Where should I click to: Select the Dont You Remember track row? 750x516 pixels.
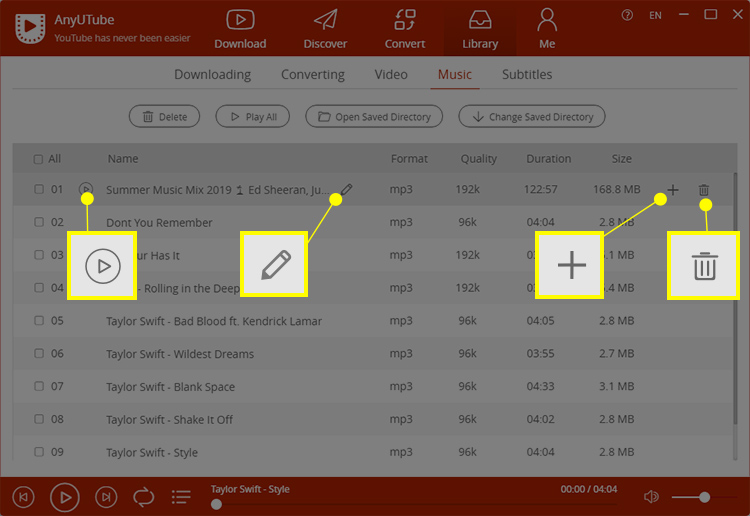pos(374,222)
